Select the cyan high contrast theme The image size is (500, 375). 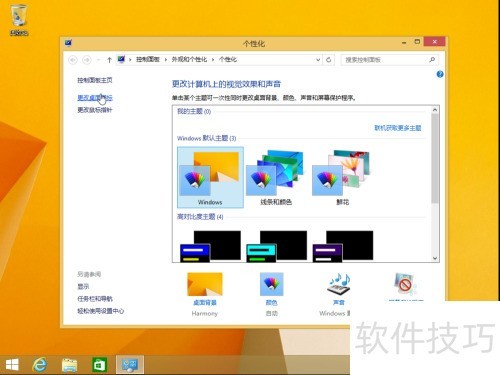[276, 246]
